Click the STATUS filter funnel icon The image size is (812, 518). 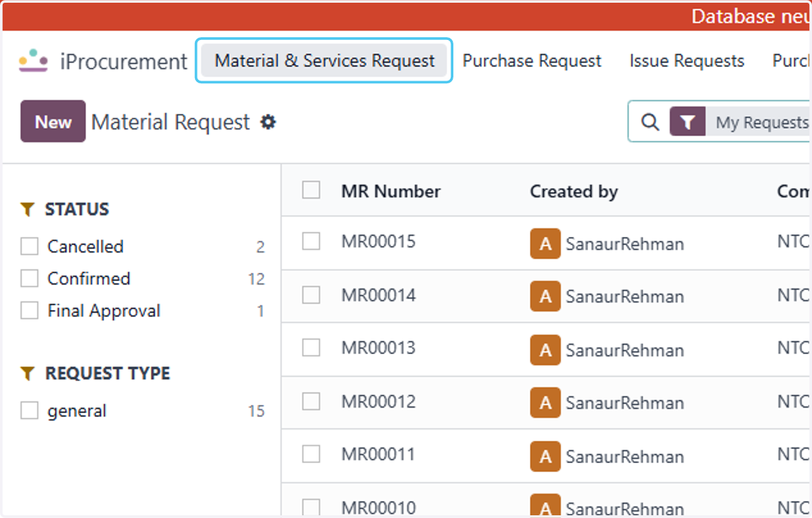[x=27, y=209]
